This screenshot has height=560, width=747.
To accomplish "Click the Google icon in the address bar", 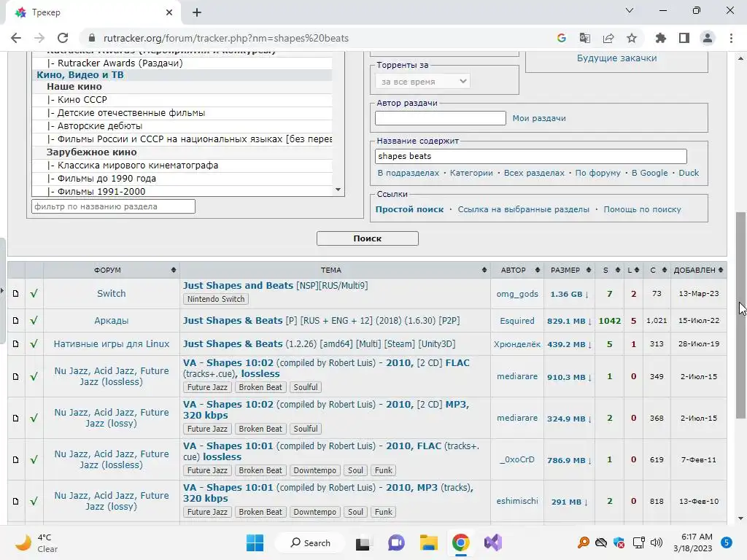I will 561,38.
